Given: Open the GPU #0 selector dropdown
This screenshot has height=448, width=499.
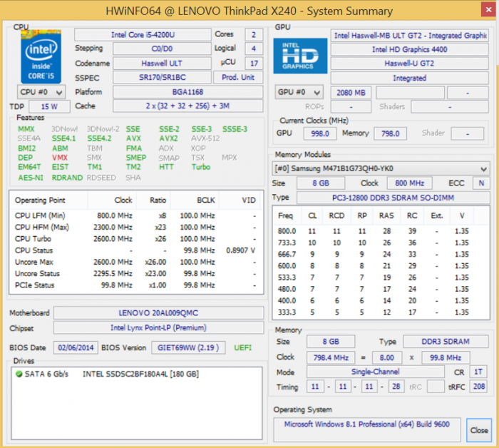Looking at the screenshot, I should 299,93.
